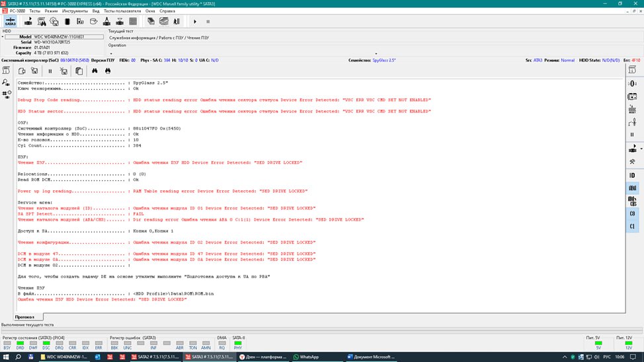Open the PC-3000 menu
The image size is (644, 362).
pyautogui.click(x=17, y=11)
